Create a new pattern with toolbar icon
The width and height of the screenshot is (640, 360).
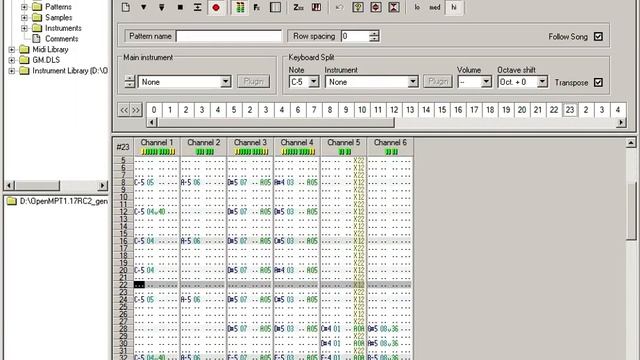pos(126,7)
